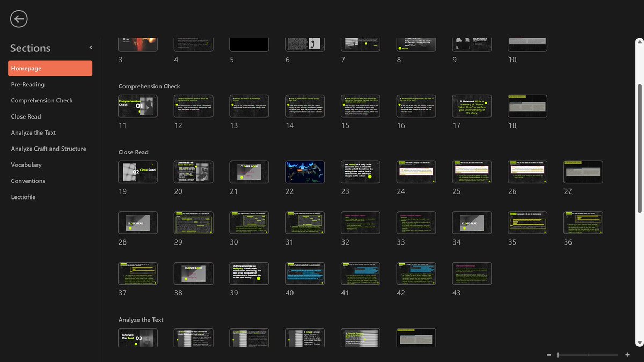Screen dimensions: 644x362
Task: Open slide 12 thumbnail
Action: pyautogui.click(x=194, y=106)
